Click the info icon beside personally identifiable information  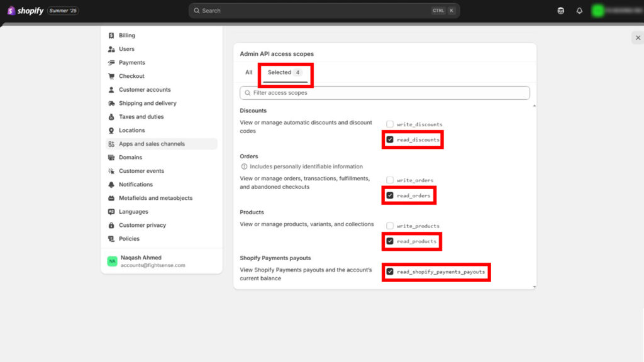(x=244, y=167)
